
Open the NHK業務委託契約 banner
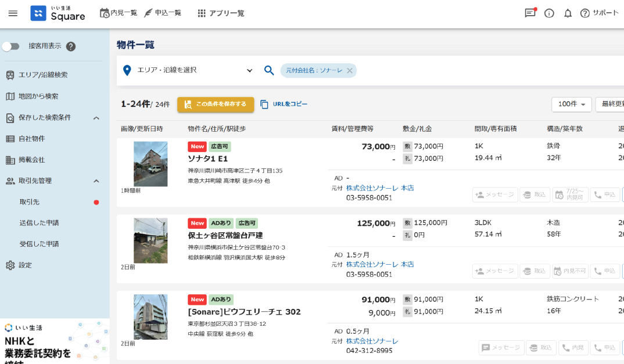click(x=55, y=341)
